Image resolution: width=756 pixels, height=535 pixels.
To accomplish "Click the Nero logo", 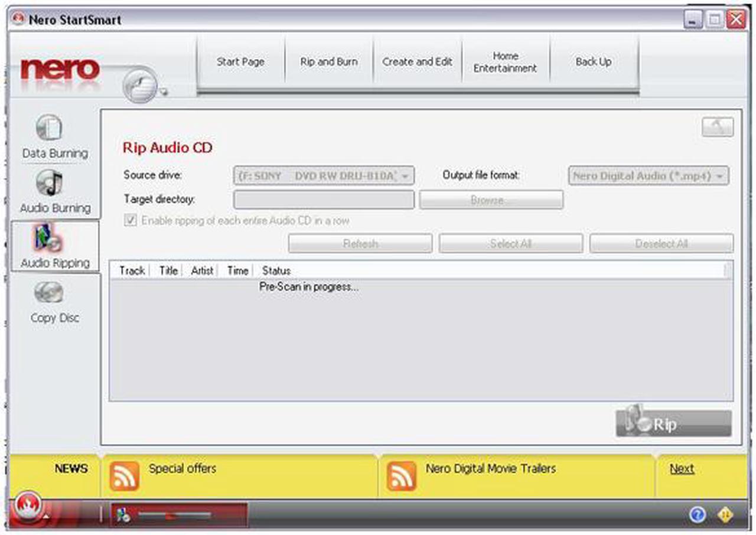I will [x=60, y=70].
